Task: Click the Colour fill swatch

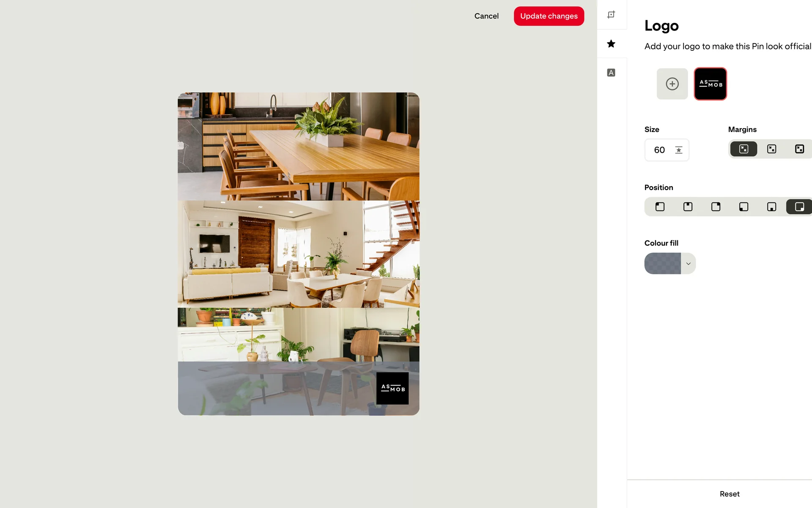Action: 663,264
